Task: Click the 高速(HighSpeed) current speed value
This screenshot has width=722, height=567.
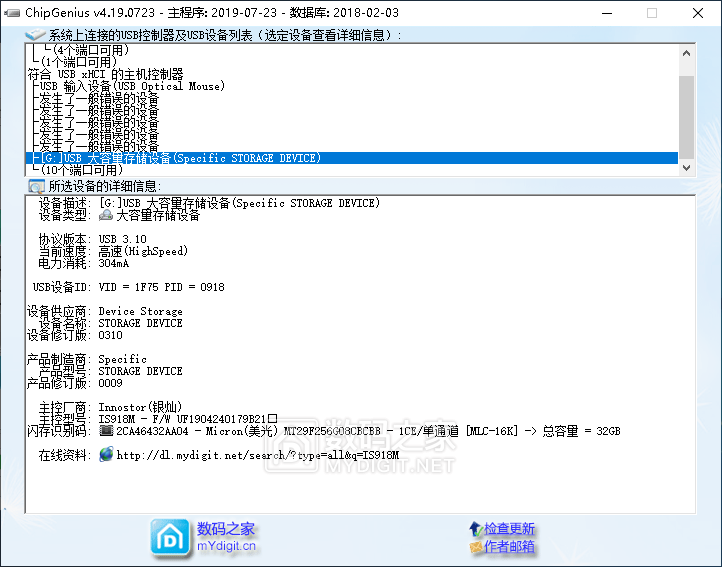Action: [x=143, y=251]
